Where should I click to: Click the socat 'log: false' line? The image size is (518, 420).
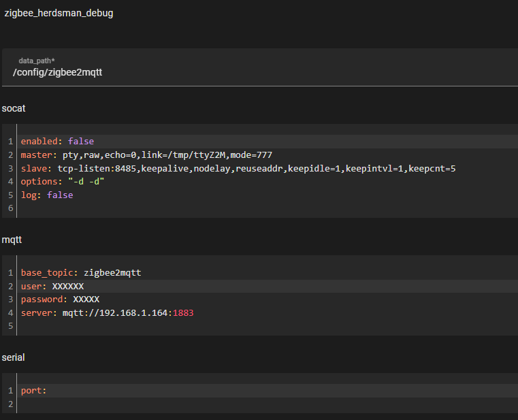[x=46, y=195]
